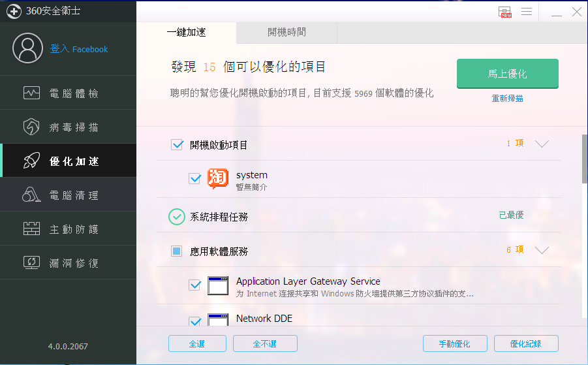Switch to the 開機時間 tab
588x365 pixels.
point(287,33)
